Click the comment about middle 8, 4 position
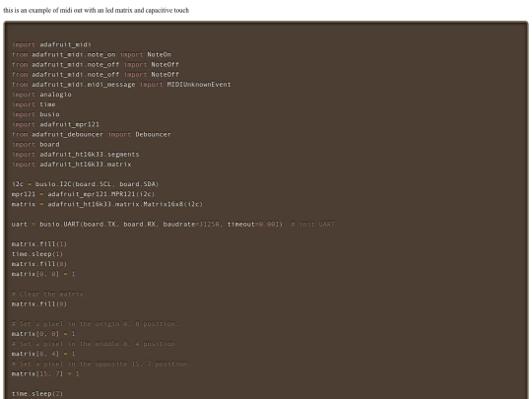The width and height of the screenshot is (532, 399). tap(95, 344)
